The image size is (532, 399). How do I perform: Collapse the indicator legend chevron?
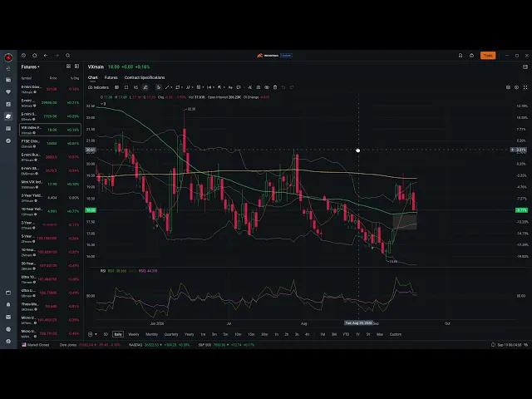(103, 104)
